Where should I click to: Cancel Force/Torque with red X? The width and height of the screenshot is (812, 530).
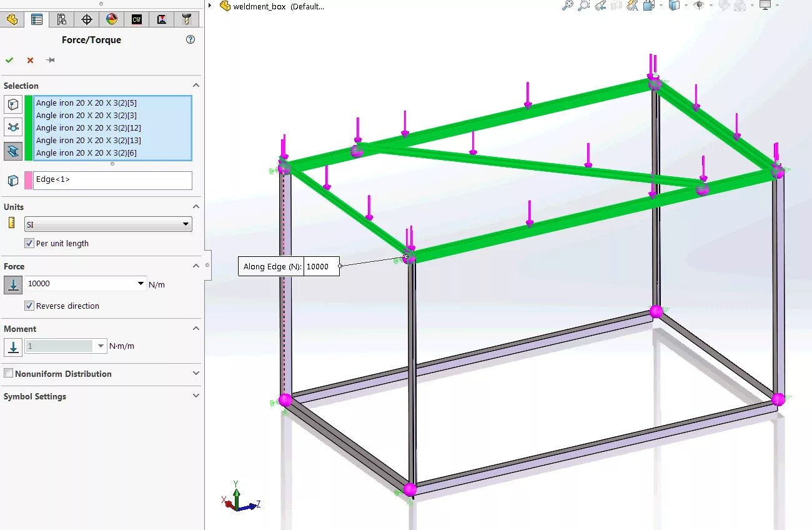pyautogui.click(x=30, y=60)
